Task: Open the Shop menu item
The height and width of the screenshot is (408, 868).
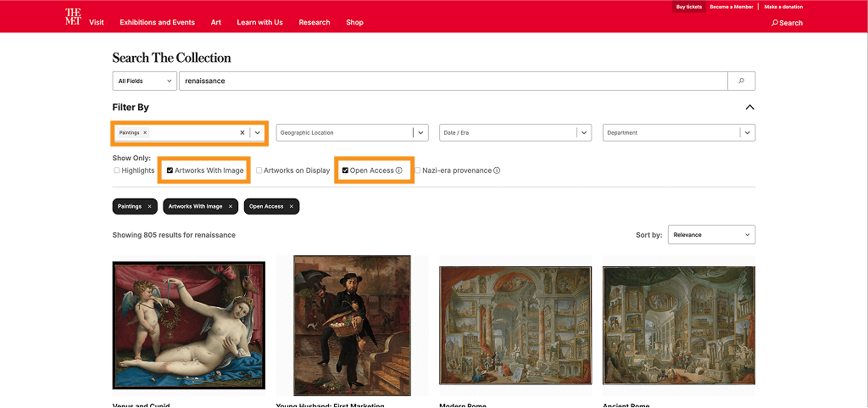Action: click(x=354, y=22)
